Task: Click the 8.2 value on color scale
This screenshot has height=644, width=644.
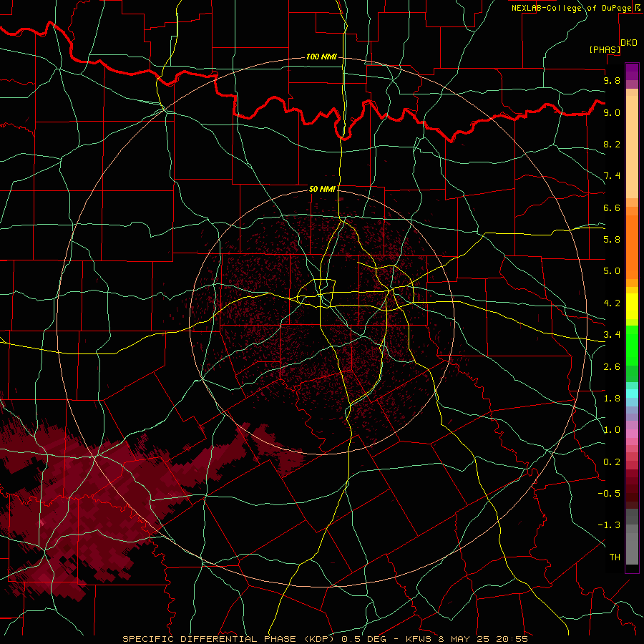Action: click(612, 144)
